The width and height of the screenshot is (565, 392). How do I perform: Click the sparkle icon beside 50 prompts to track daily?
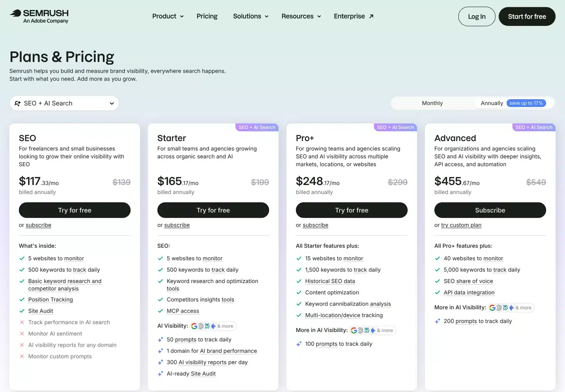(x=160, y=340)
